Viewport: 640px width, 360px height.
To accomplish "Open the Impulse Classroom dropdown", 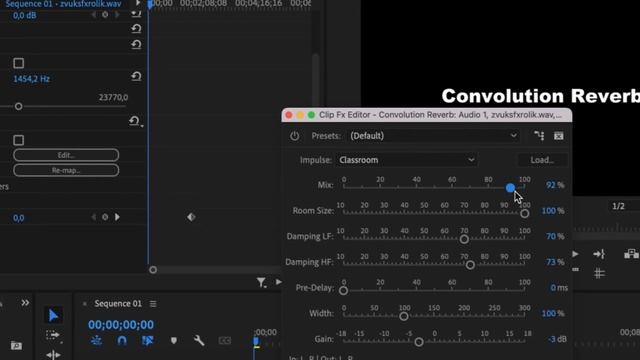I will pyautogui.click(x=406, y=160).
